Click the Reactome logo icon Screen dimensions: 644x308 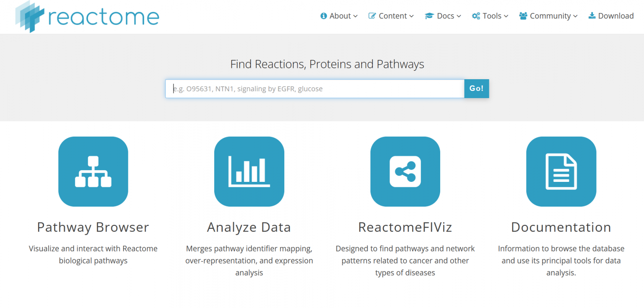pyautogui.click(x=30, y=16)
